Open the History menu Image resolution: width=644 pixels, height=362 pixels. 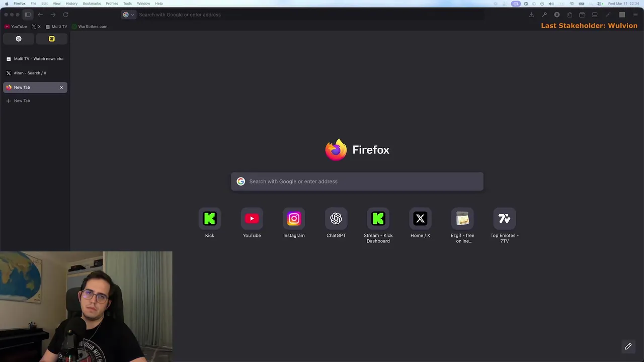pyautogui.click(x=71, y=4)
